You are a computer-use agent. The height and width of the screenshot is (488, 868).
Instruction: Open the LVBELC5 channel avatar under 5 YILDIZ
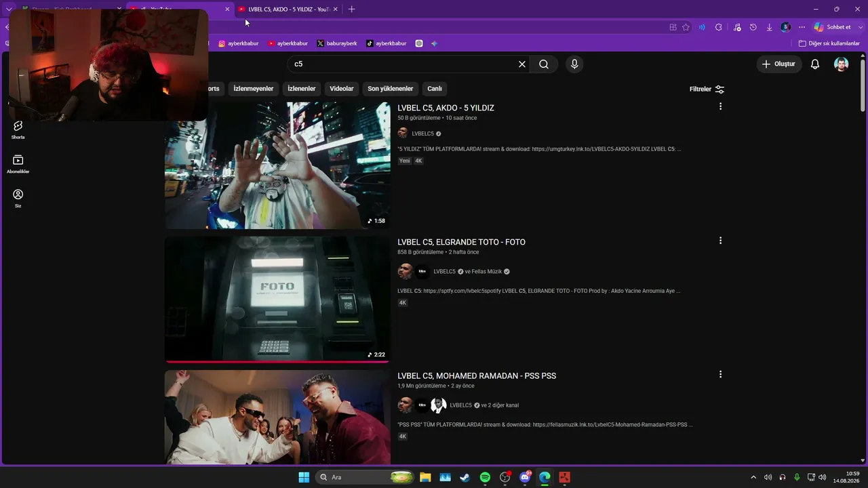tap(403, 134)
